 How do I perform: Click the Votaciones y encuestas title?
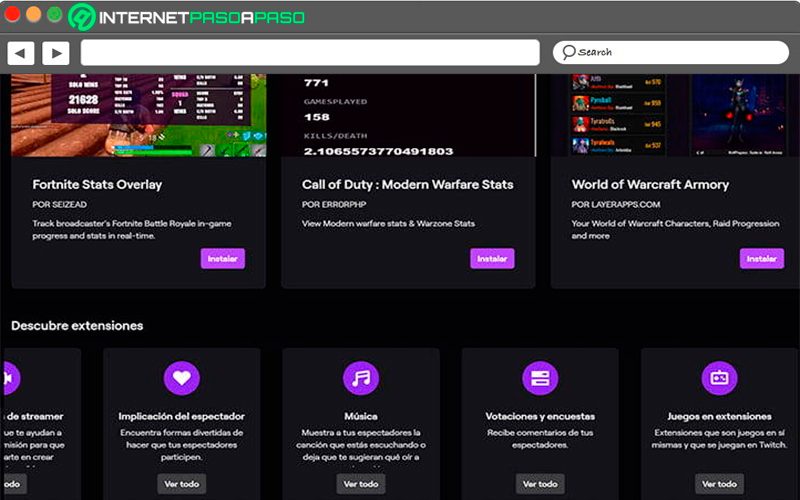[x=540, y=416]
